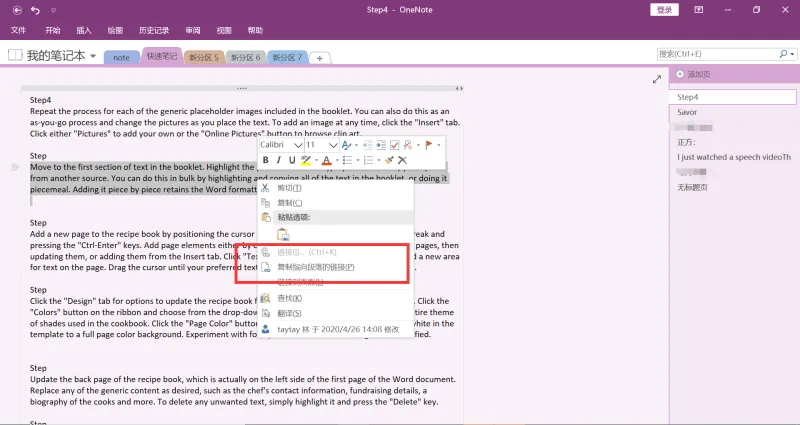Viewport: 800px width, 425px height.
Task: Open the numbering style dropdown arrow
Action: (x=379, y=161)
